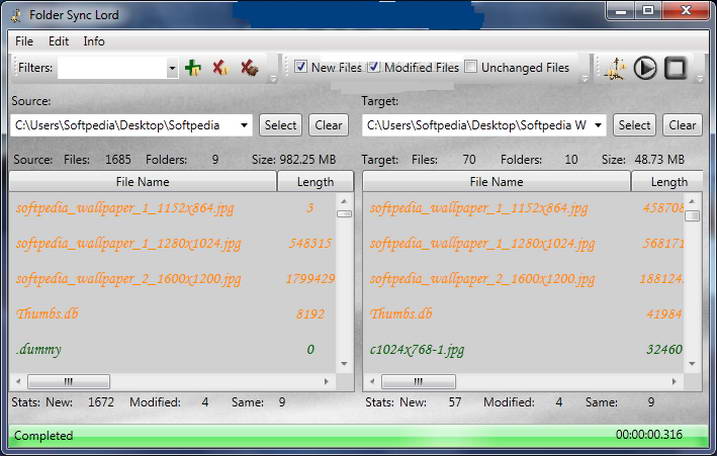Viewport: 717px width, 456px height.
Task: Click the remove all filters icon
Action: tap(250, 68)
